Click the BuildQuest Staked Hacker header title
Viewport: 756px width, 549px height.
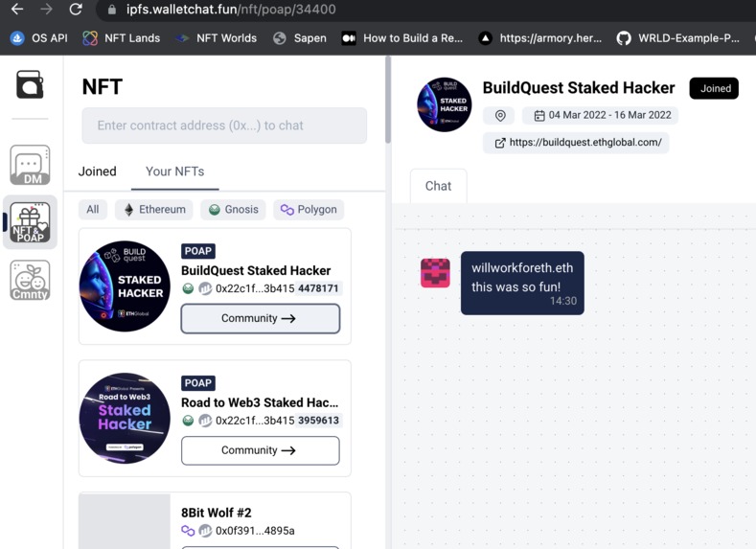tap(579, 88)
